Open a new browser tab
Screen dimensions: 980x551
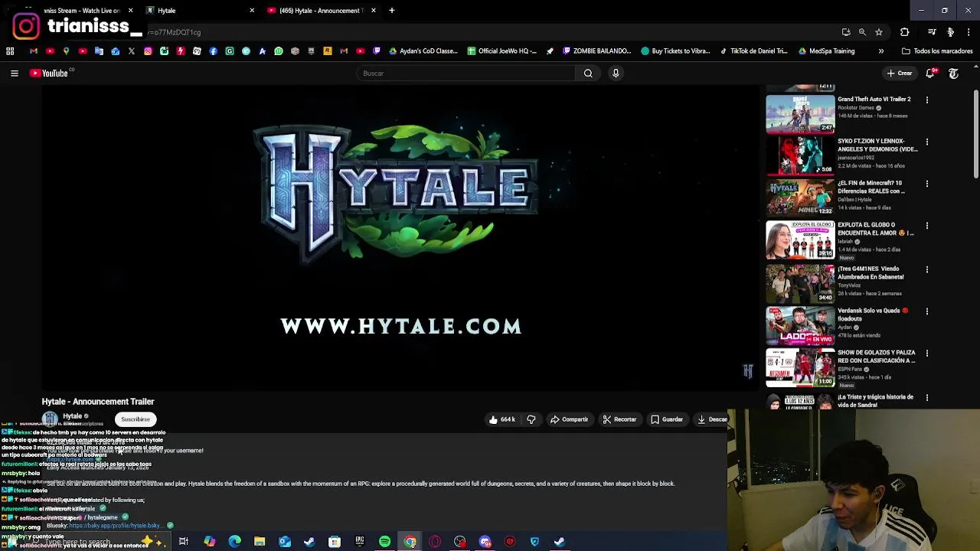coord(391,11)
